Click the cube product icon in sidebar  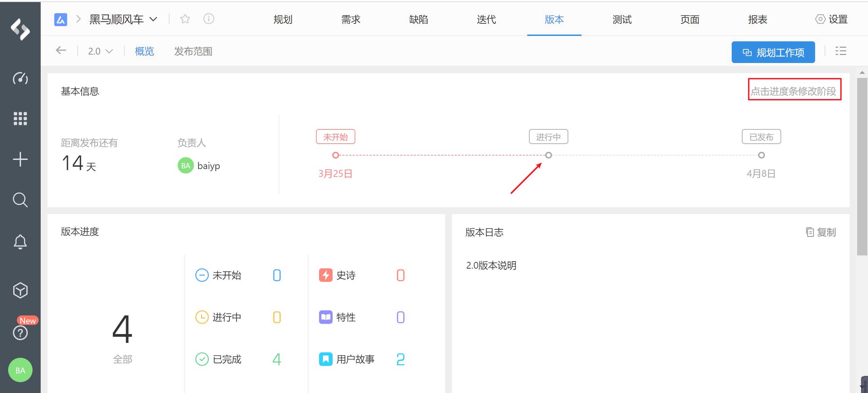(x=20, y=290)
